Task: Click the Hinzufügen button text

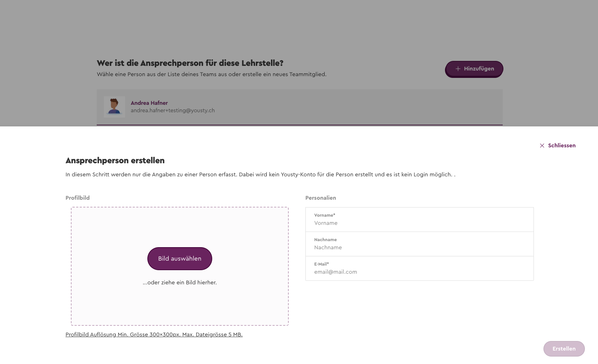Action: point(479,69)
